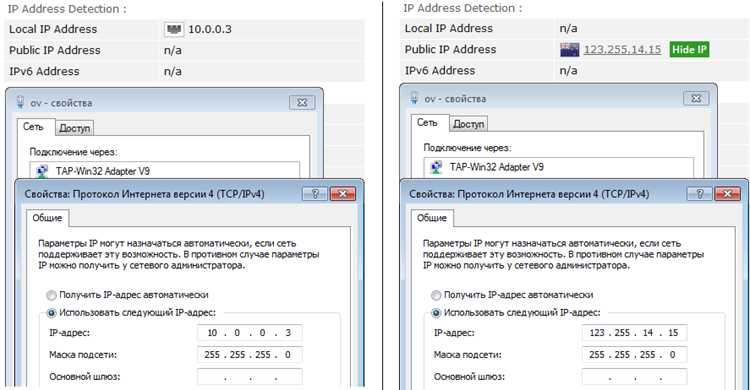The width and height of the screenshot is (750, 390).
Task: Click TAP-Win32 adapter icon in right window
Action: (436, 167)
